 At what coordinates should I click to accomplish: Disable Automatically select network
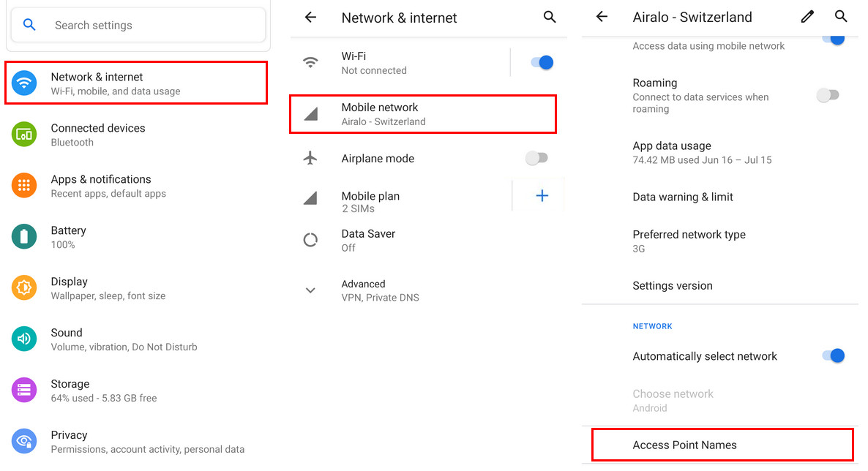(x=832, y=356)
